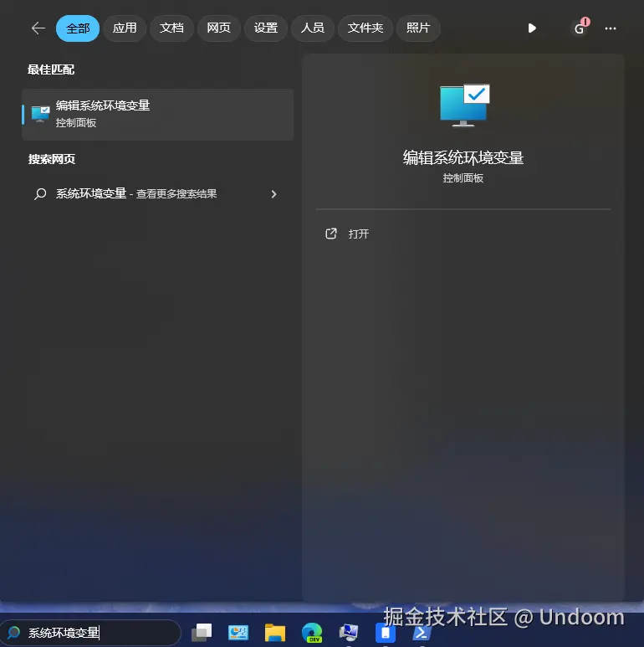Click the monitor icon in best match result

40,114
